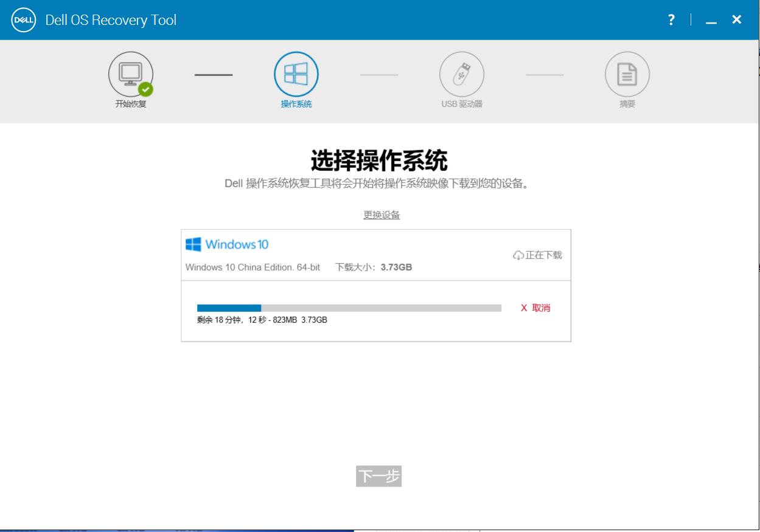Click the Dell 操作系统恢复工具 description sentence
The width and height of the screenshot is (760, 532).
(x=377, y=184)
